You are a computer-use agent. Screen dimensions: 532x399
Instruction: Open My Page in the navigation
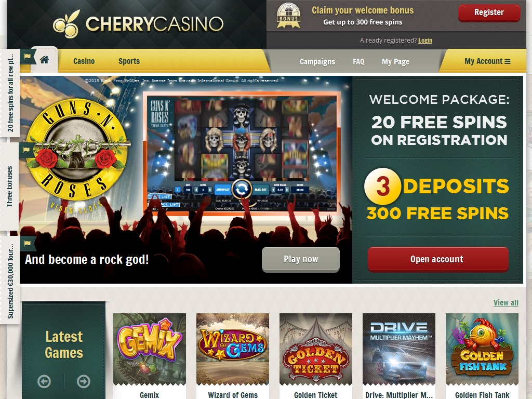(x=395, y=62)
